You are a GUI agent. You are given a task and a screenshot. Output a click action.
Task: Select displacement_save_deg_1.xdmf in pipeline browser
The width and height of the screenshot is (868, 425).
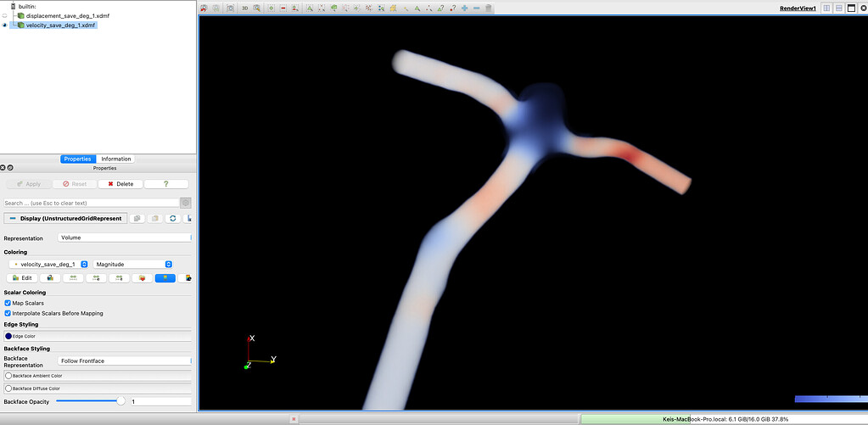coord(68,16)
